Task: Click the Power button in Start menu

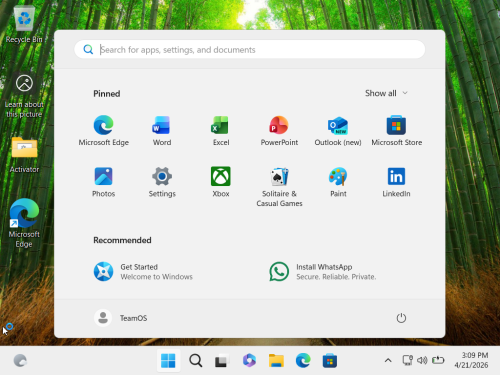Action: pyautogui.click(x=401, y=318)
